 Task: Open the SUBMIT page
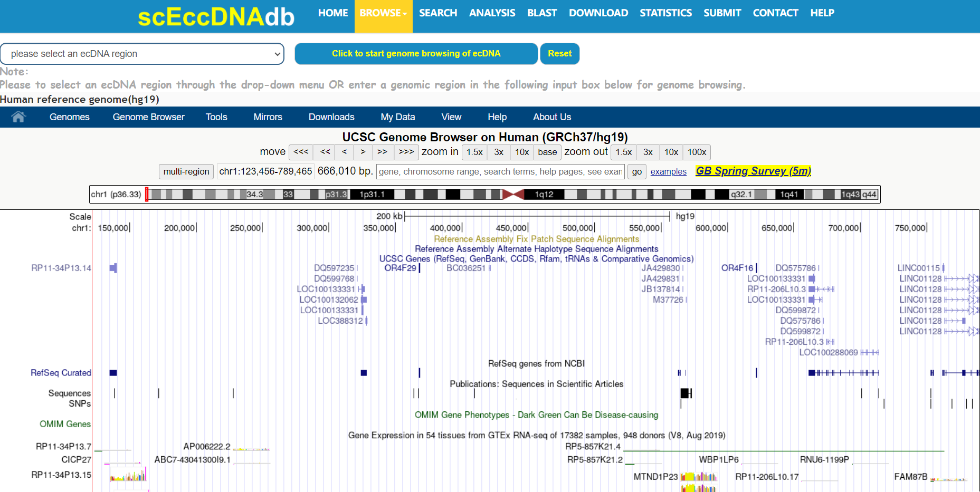[722, 13]
